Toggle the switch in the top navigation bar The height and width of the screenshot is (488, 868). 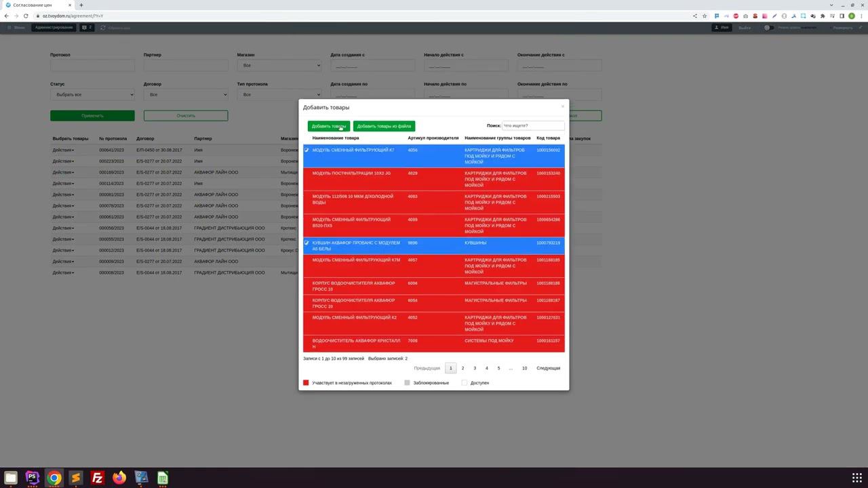pos(768,28)
